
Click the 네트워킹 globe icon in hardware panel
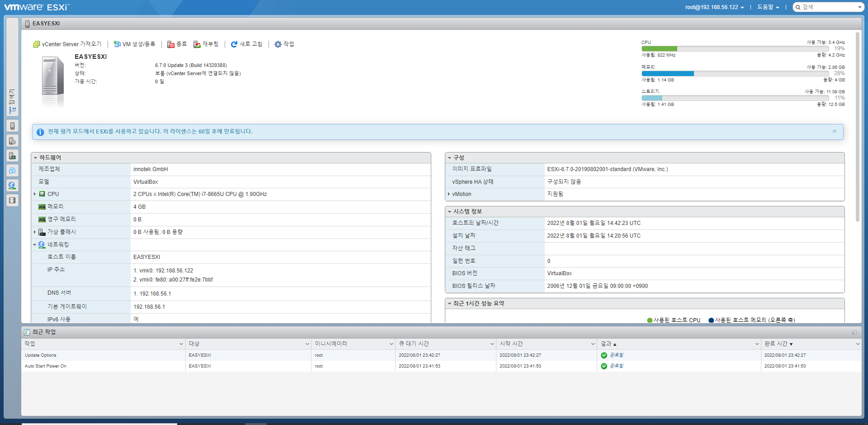(x=42, y=244)
